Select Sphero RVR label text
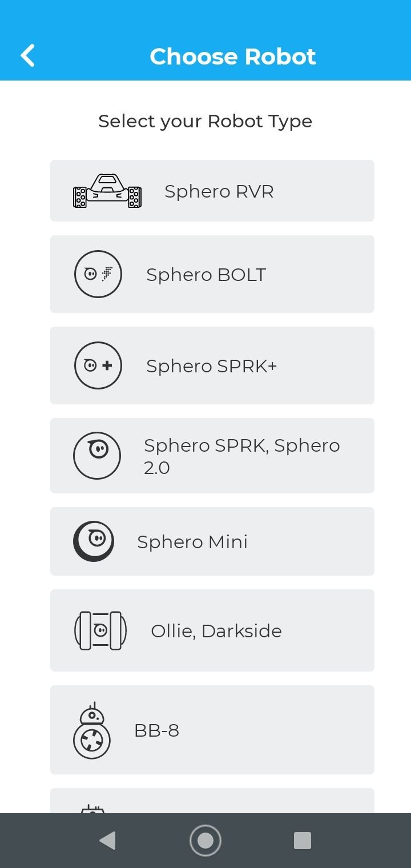 [x=219, y=191]
